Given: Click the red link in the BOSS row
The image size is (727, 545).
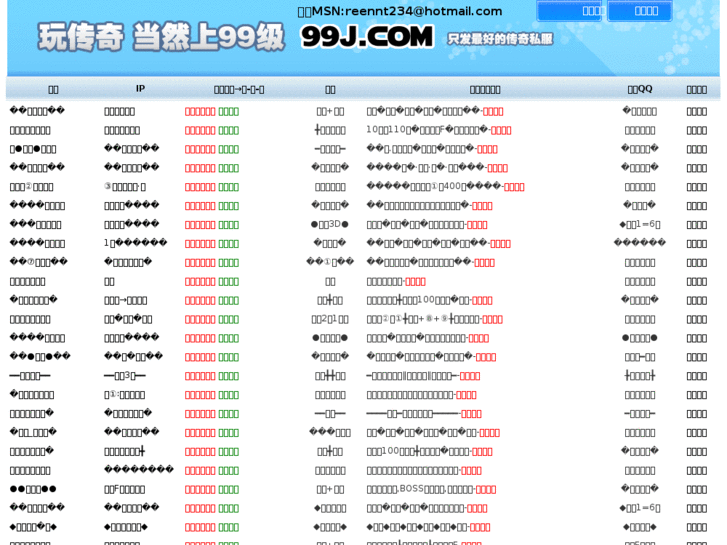Looking at the screenshot, I should (x=200, y=489).
